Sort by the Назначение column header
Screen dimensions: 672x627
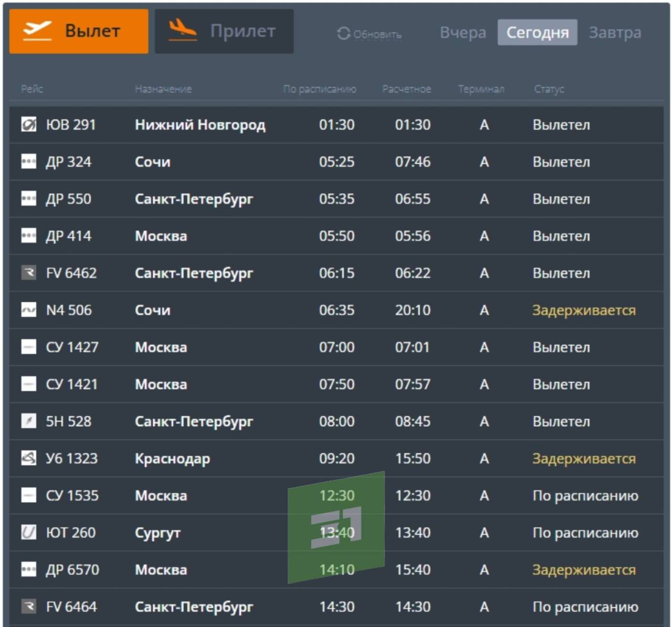163,89
